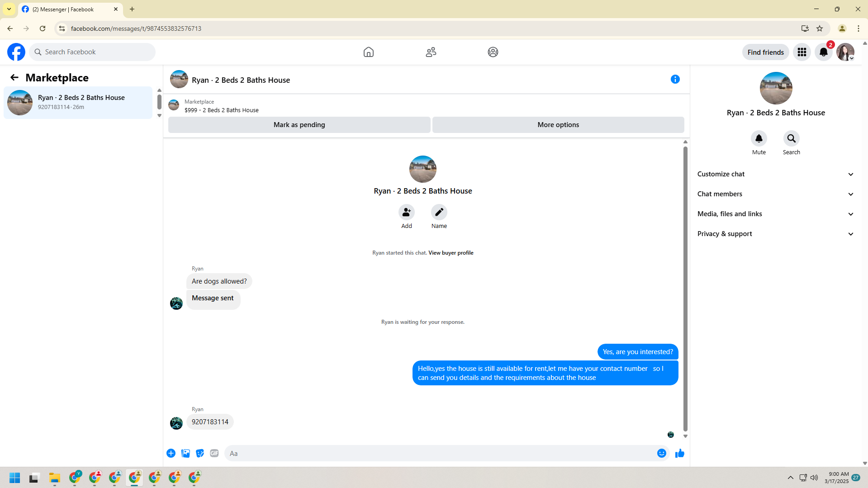
Task: Click conversation scrollbar
Action: coord(685,289)
